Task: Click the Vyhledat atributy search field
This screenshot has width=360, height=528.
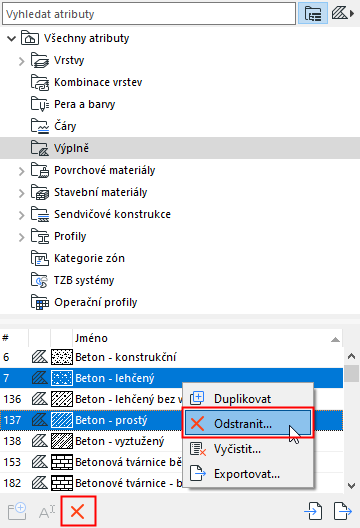Action: 149,14
